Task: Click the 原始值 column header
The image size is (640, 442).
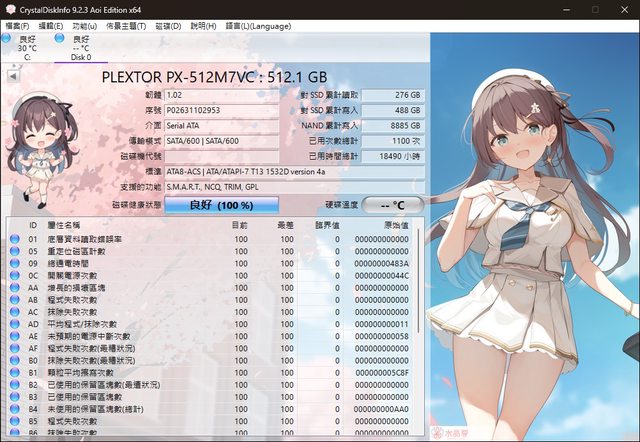Action: [396, 225]
